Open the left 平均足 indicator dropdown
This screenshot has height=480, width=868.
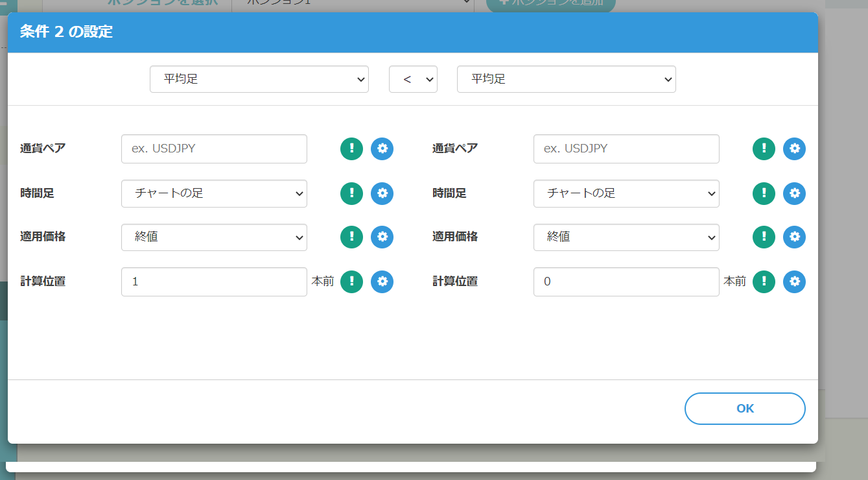coord(259,79)
